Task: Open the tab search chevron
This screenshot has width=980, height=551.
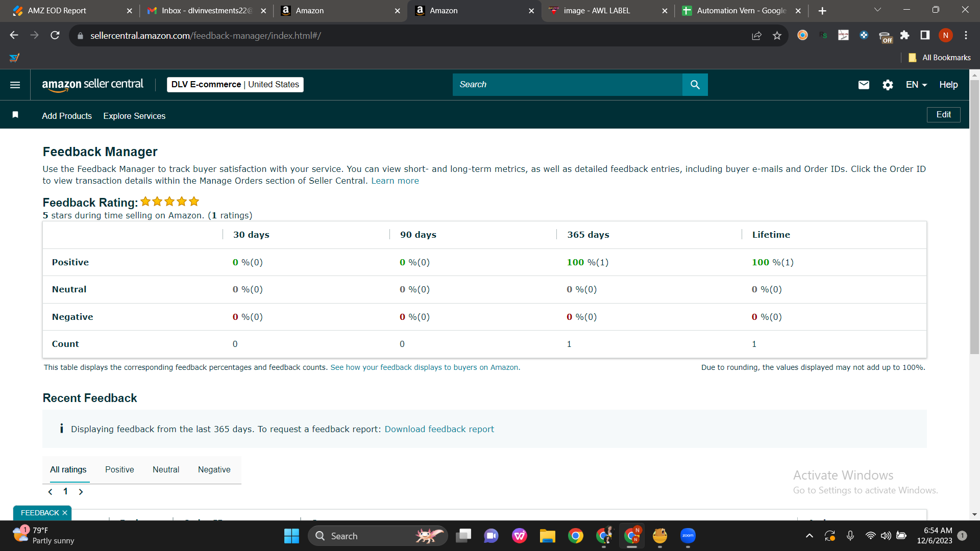Action: click(877, 10)
